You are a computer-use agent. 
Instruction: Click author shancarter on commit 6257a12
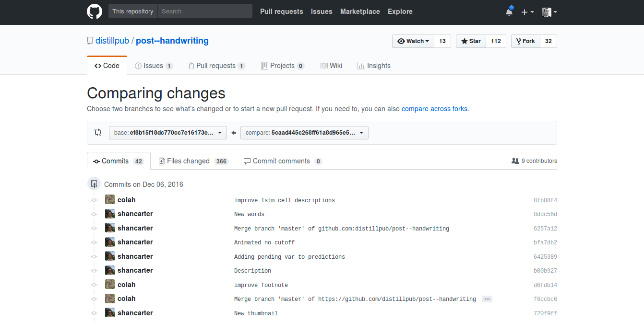click(135, 228)
